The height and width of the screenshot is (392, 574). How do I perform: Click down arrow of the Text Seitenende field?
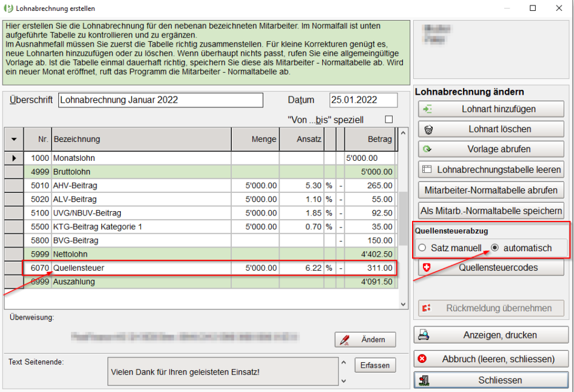tap(344, 381)
